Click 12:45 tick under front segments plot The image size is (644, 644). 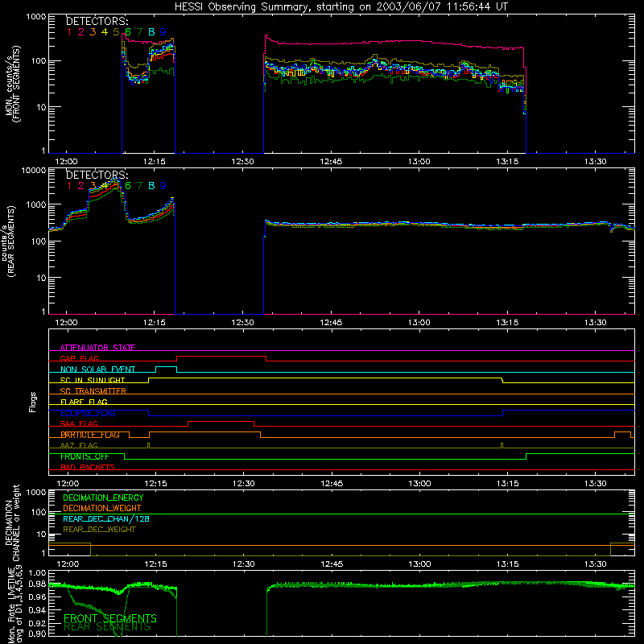(331, 162)
